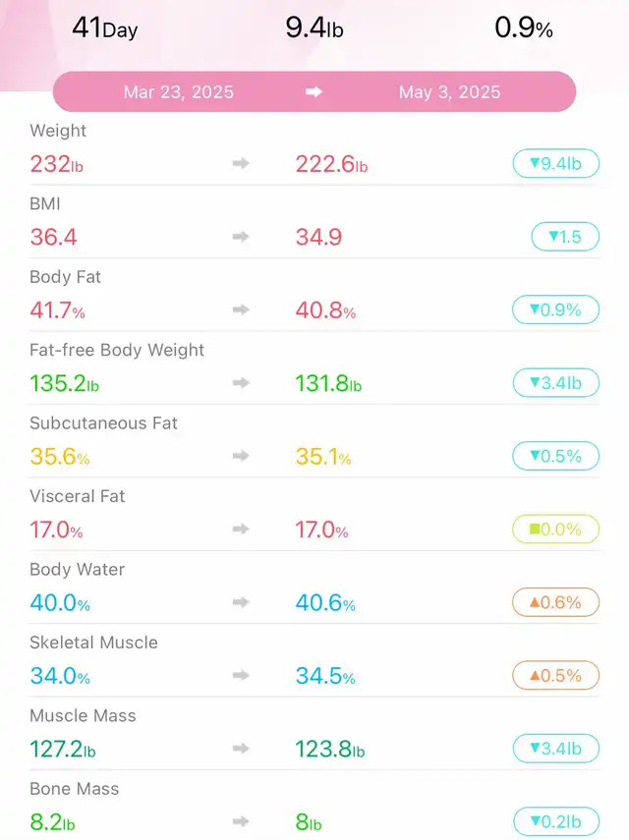Tap the 41 Day duration summary
629x840 pixels.
coord(104,28)
